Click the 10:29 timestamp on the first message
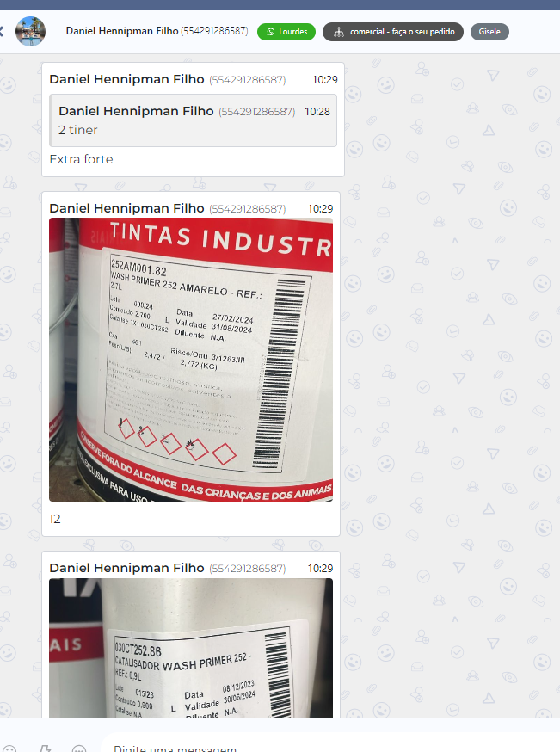The image size is (560, 752). (x=324, y=80)
